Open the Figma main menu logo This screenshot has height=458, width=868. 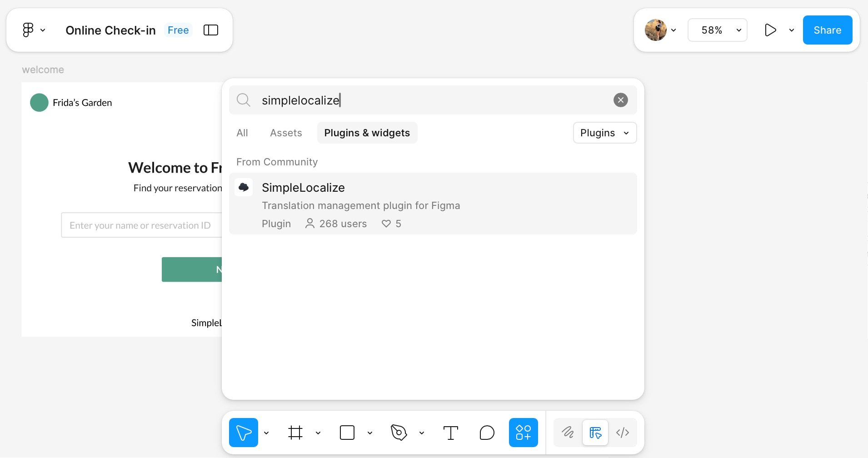click(x=28, y=30)
